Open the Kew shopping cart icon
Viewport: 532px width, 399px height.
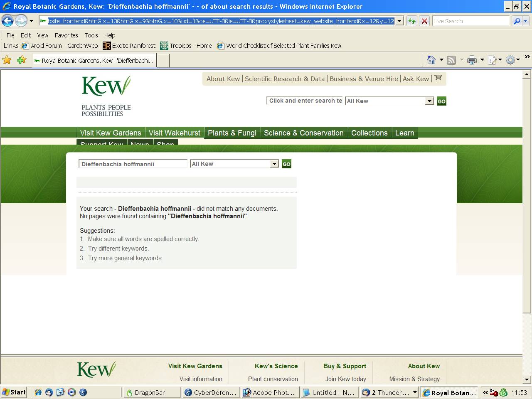pyautogui.click(x=438, y=78)
